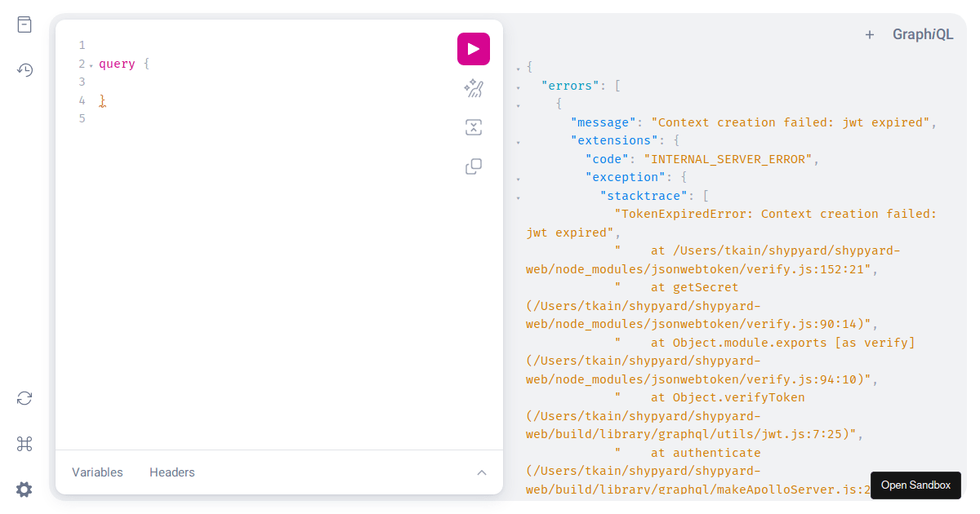980x514 pixels.
Task: Open the documentation explorer sidebar icon
Action: pos(24,24)
